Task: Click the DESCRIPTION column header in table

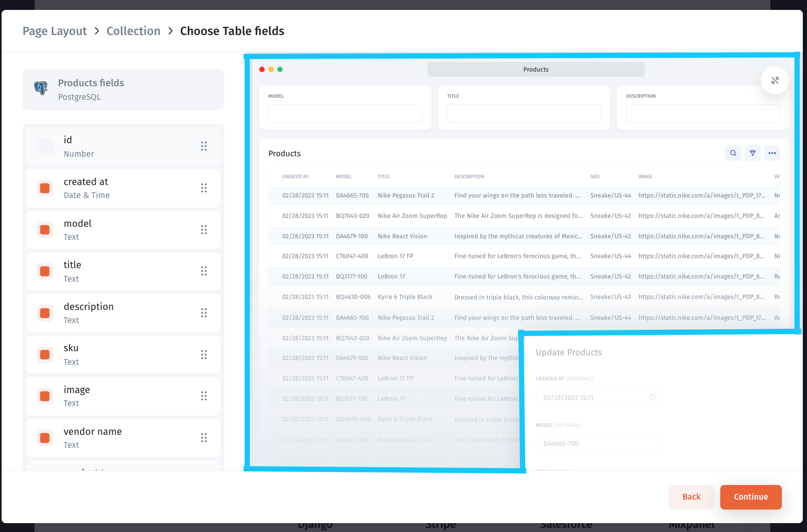Action: pyautogui.click(x=469, y=177)
